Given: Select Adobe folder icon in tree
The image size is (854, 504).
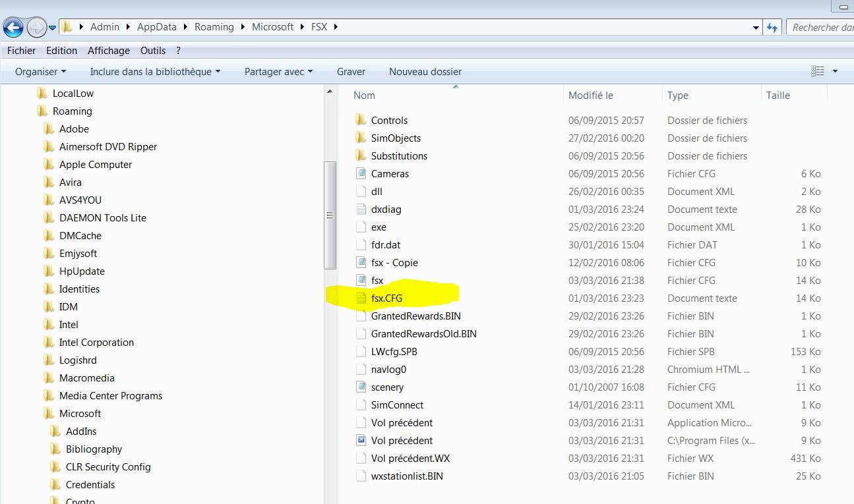Looking at the screenshot, I should (x=49, y=128).
